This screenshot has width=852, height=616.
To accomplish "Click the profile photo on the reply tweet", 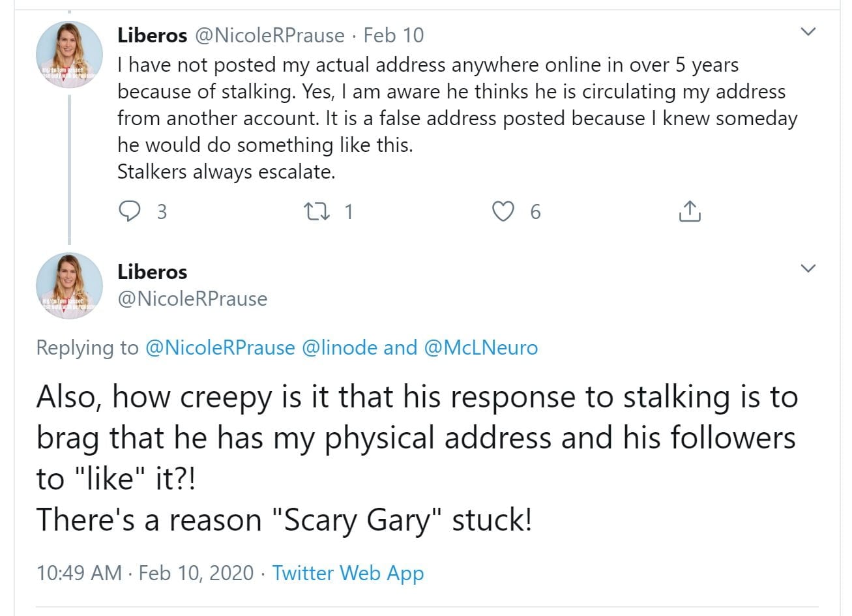I will (x=69, y=286).
